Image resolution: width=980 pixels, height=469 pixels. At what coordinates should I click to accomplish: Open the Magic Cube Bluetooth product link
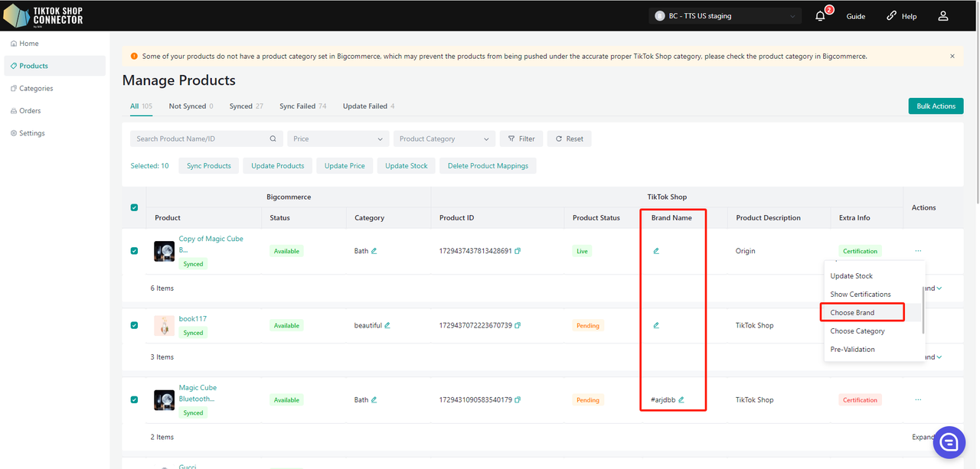(198, 393)
